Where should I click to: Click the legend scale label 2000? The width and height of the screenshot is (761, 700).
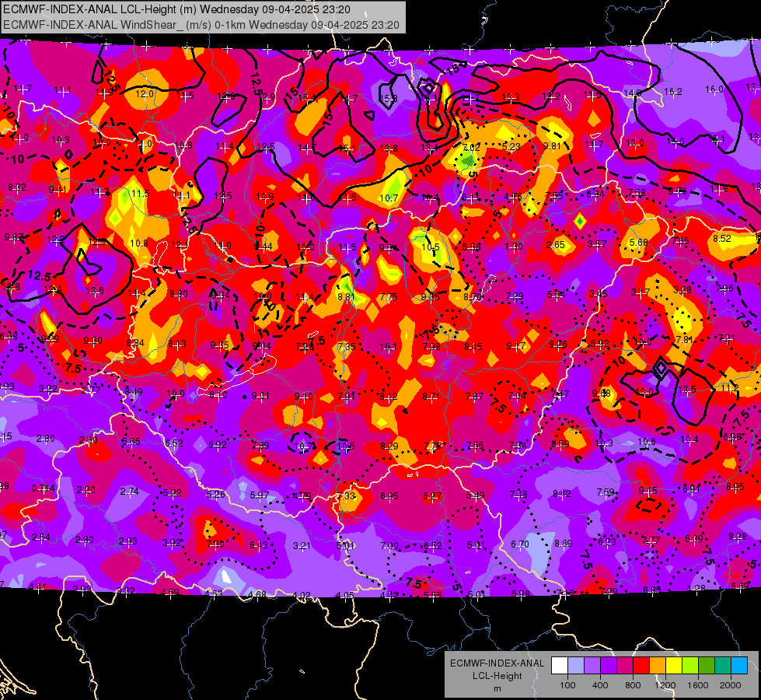point(731,685)
